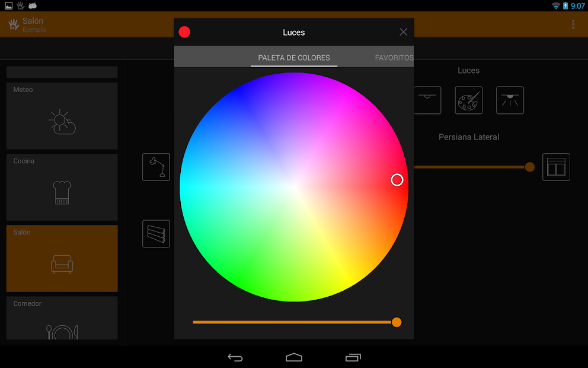Click the Ejemplo subtitle text
The height and width of the screenshot is (368, 588).
click(x=34, y=30)
